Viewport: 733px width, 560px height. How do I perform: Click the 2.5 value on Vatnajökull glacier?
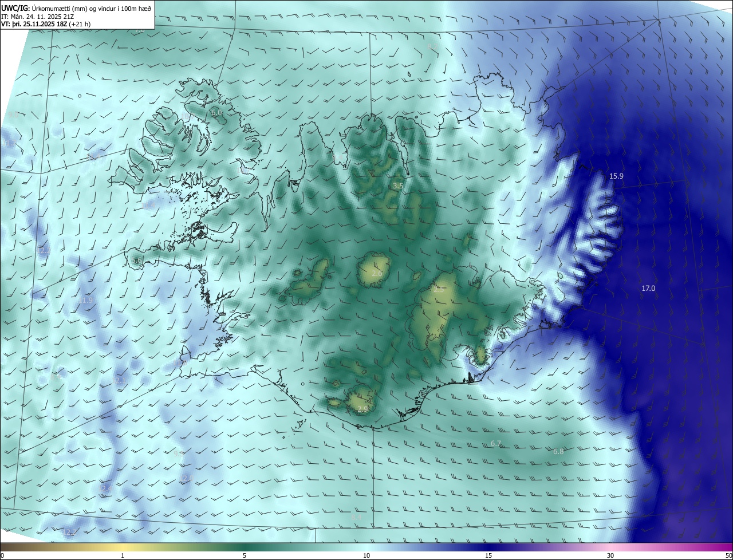(439, 290)
